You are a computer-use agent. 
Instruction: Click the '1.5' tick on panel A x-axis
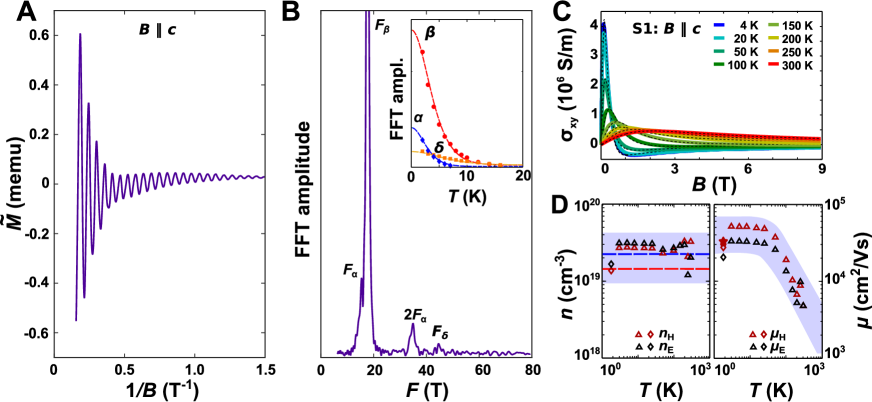tap(266, 369)
